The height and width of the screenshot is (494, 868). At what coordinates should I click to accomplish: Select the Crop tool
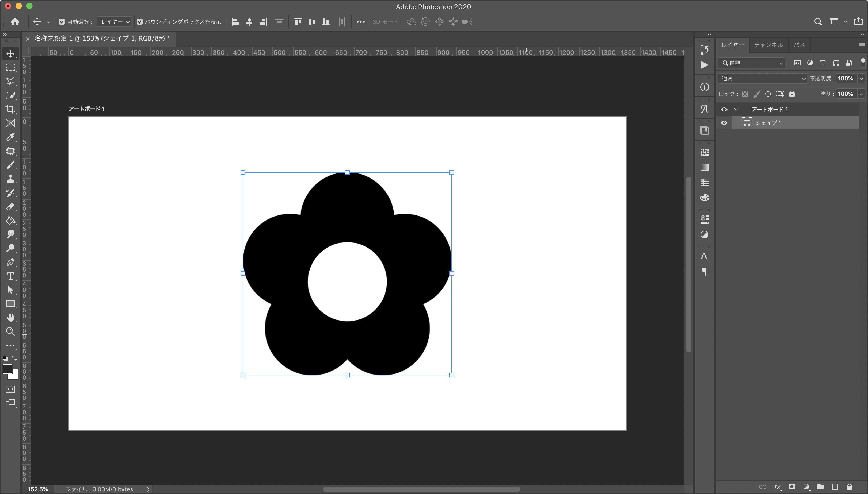pos(10,109)
